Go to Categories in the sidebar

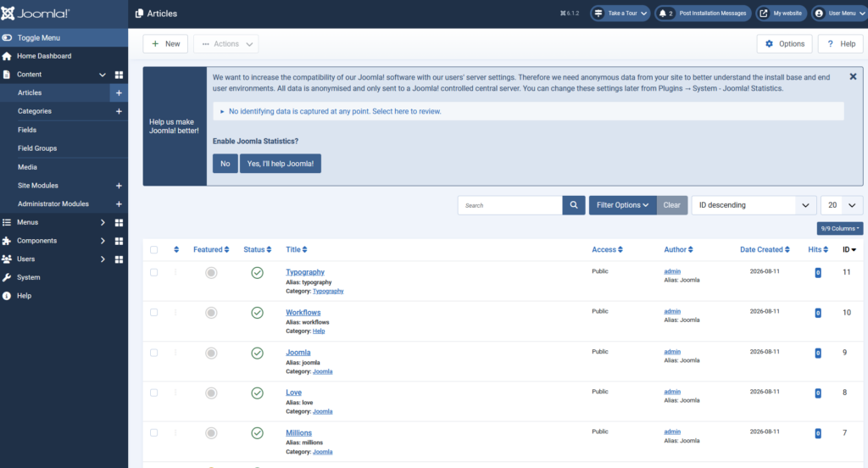point(34,111)
